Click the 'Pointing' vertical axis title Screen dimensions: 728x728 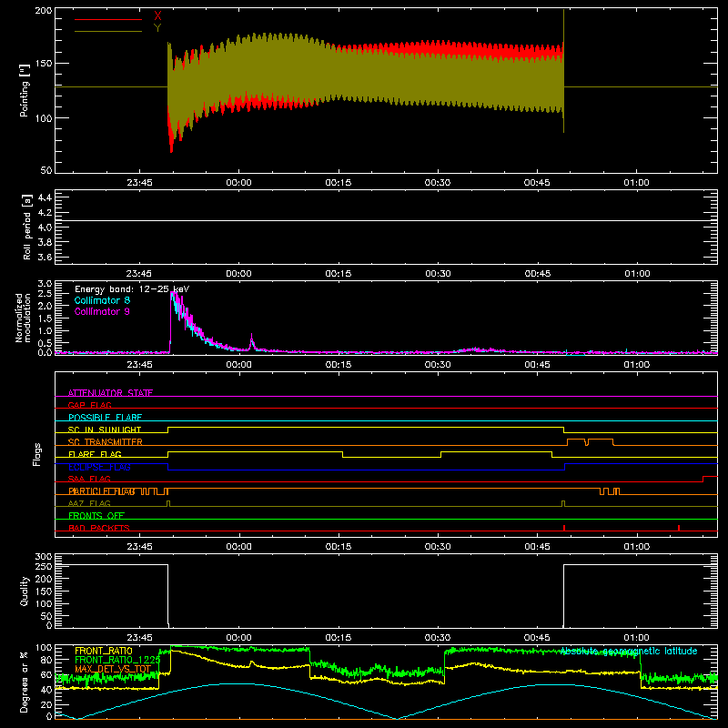25,90
